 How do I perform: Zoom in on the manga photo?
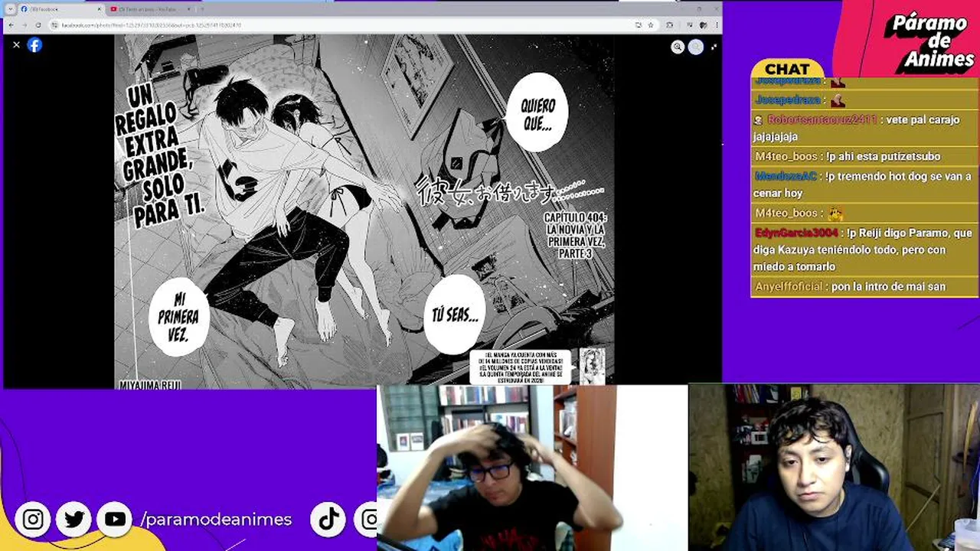(x=678, y=47)
